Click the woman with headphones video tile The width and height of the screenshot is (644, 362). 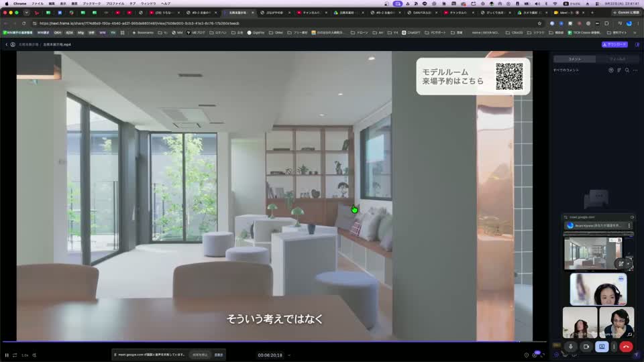point(598,289)
